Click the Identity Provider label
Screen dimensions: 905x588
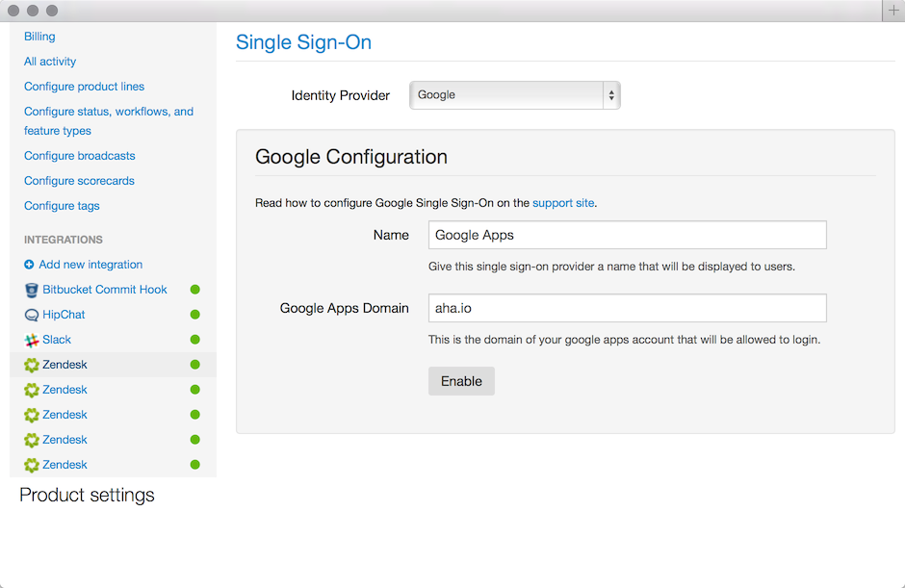341,96
